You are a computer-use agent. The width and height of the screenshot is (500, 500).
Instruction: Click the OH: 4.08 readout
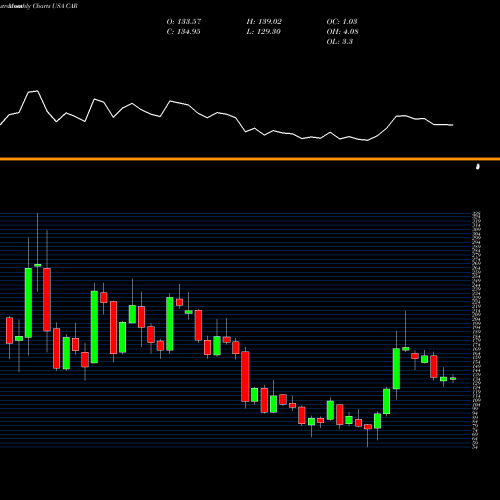pyautogui.click(x=342, y=32)
